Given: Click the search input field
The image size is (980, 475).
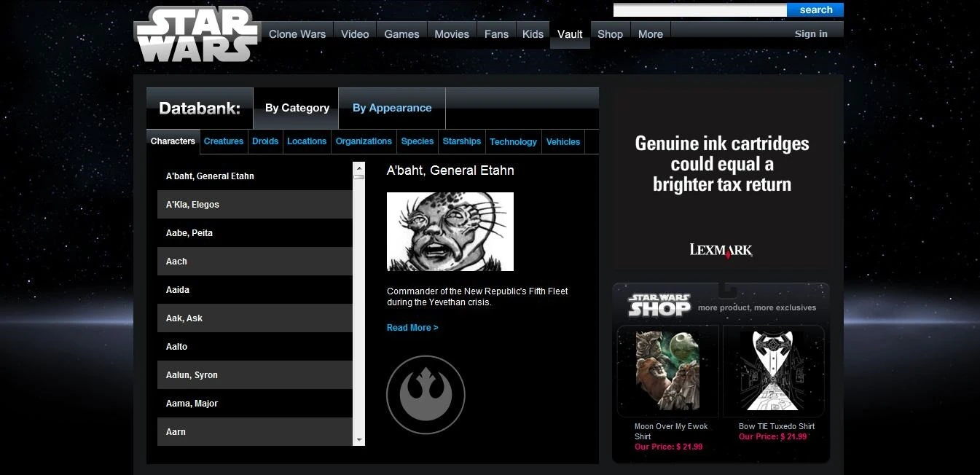Looking at the screenshot, I should 700,10.
